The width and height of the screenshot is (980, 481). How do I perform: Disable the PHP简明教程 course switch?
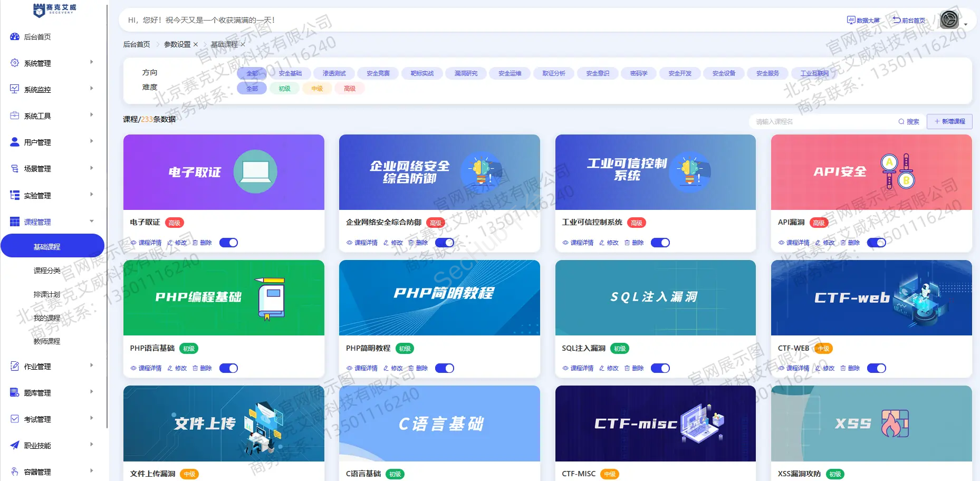[x=444, y=368]
